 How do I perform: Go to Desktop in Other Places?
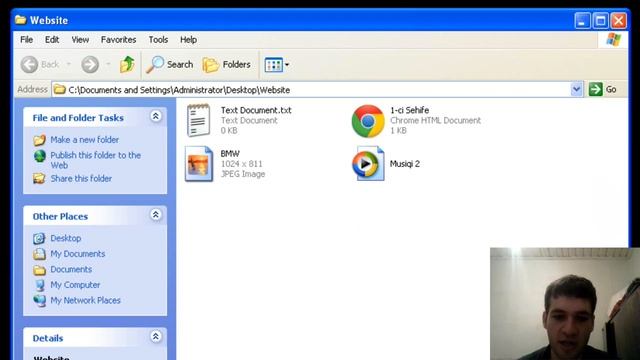[x=66, y=238]
